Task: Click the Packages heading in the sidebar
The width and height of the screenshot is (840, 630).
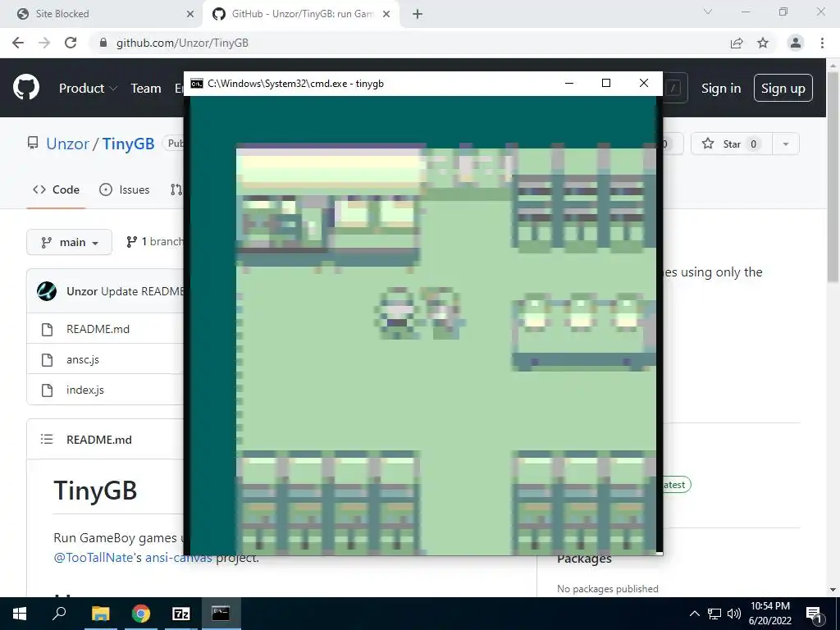Action: click(584, 558)
